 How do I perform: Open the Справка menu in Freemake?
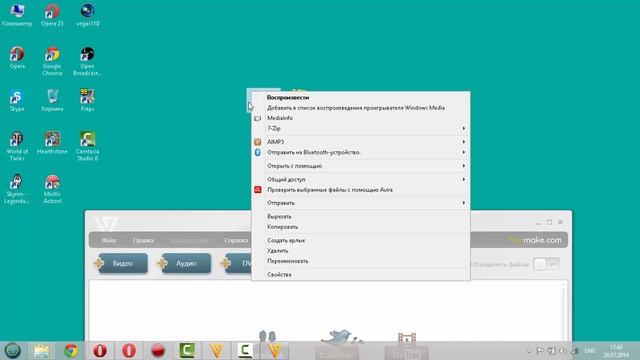[x=236, y=240]
